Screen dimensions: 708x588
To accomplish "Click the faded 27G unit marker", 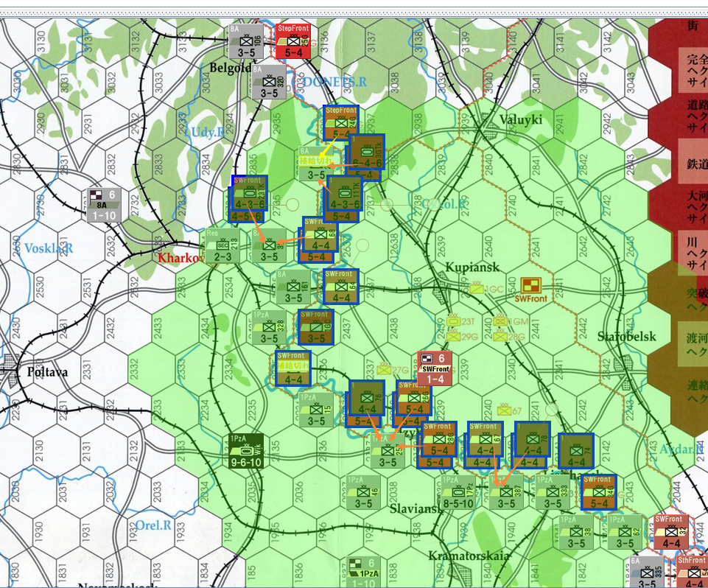I will coord(392,371).
